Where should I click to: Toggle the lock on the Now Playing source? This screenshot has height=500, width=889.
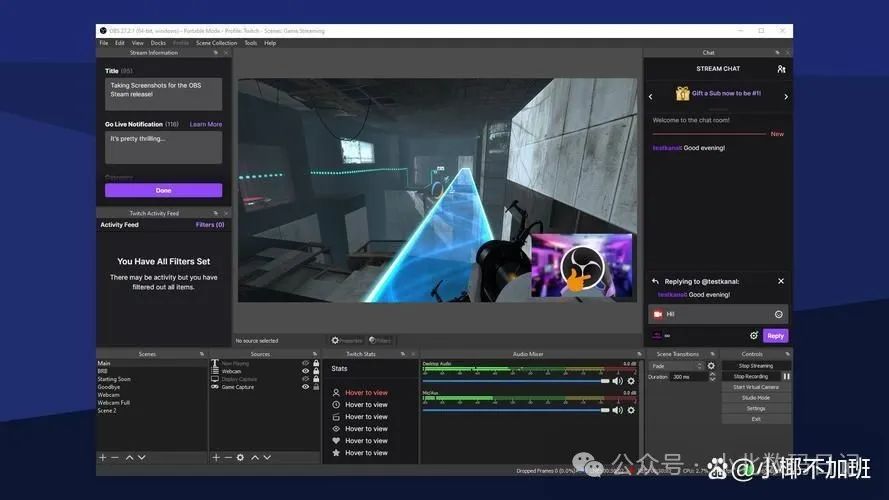(316, 363)
